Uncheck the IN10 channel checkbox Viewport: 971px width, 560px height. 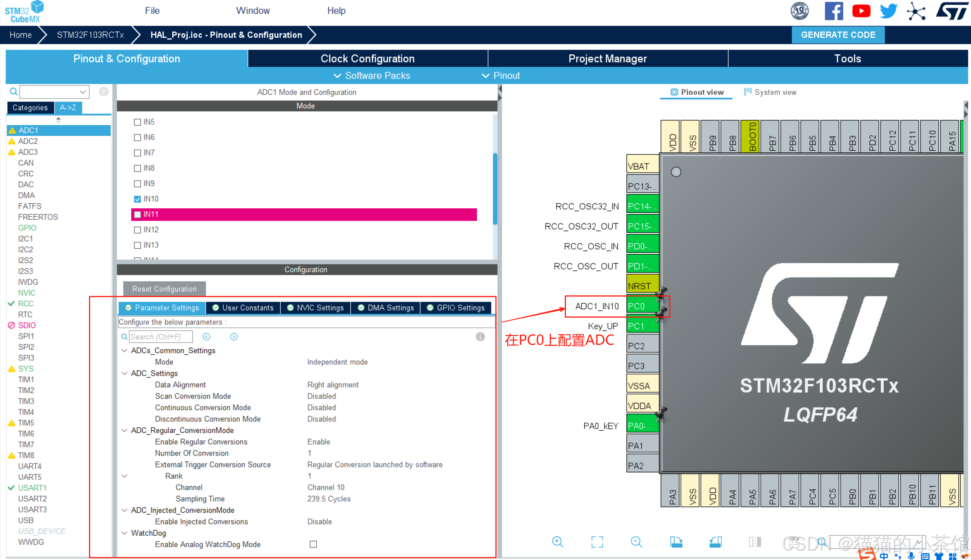tap(137, 199)
